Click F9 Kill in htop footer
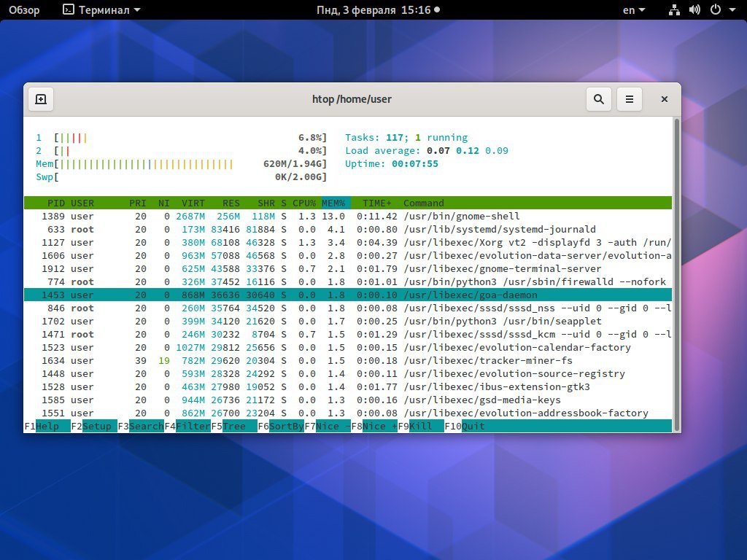The image size is (747, 560). click(x=421, y=426)
